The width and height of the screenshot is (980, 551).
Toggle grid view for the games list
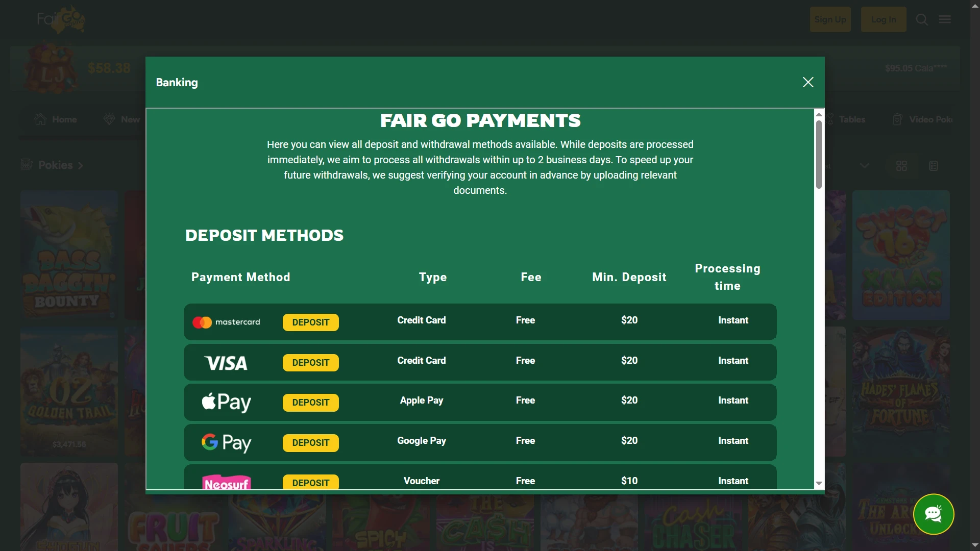point(902,165)
